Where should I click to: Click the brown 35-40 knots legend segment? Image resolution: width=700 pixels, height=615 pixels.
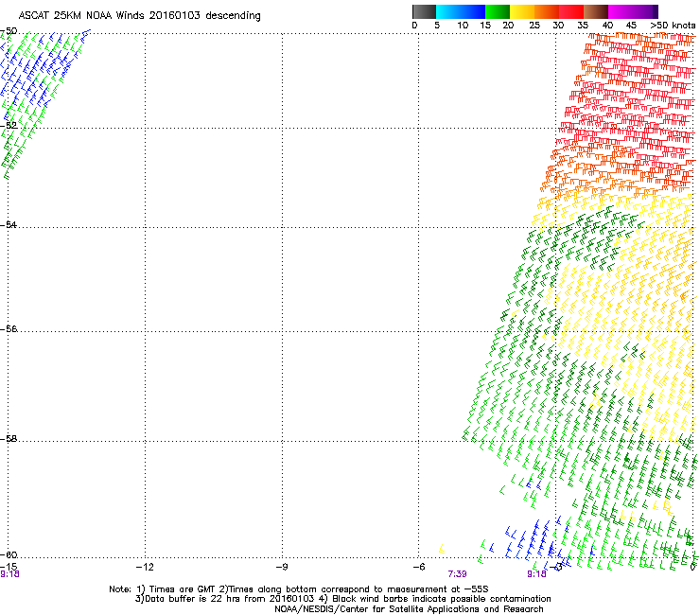(x=596, y=11)
